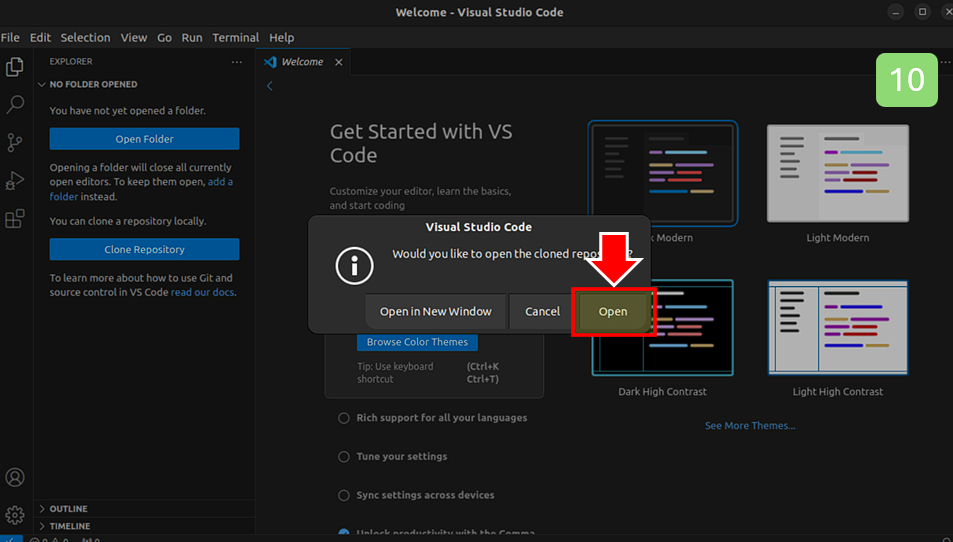
Task: Select the Light Modern theme thumbnail
Action: point(838,173)
